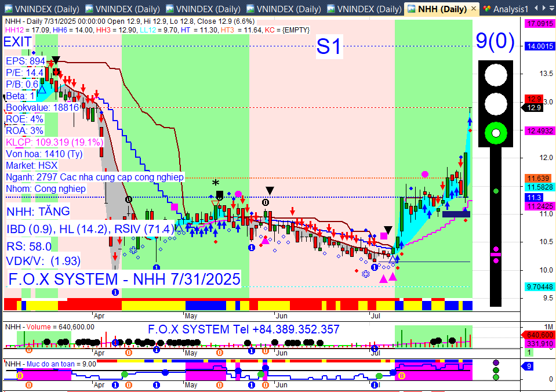
Task: Click the magenta 12.4932 price label
Action: click(x=540, y=131)
